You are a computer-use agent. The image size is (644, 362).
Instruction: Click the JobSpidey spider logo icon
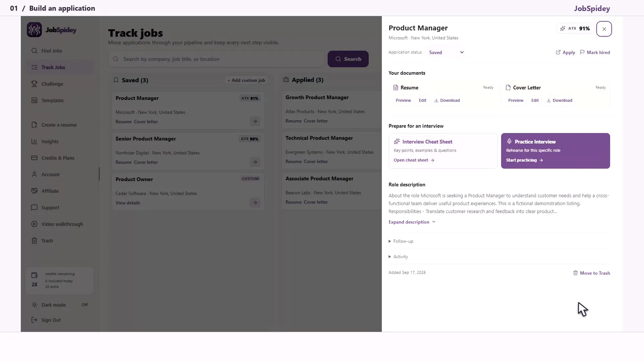(x=34, y=30)
